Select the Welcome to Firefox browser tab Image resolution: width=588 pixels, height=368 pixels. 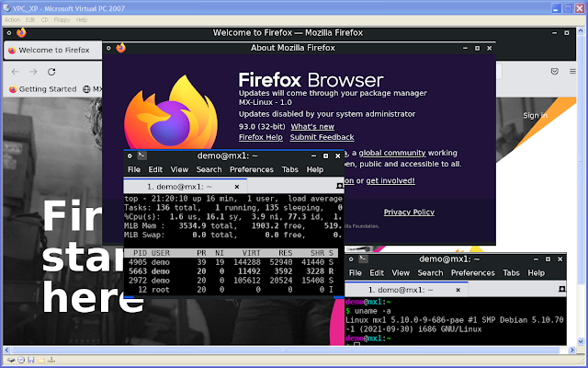pyautogui.click(x=53, y=50)
